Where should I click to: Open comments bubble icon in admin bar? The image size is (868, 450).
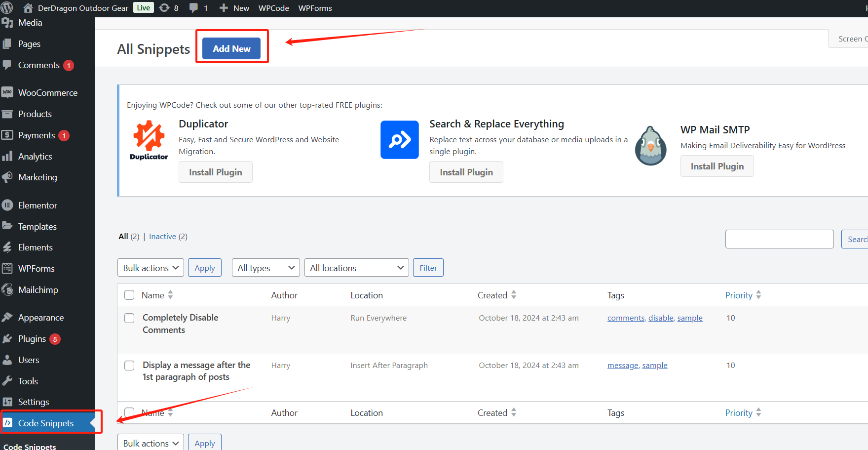(x=194, y=8)
